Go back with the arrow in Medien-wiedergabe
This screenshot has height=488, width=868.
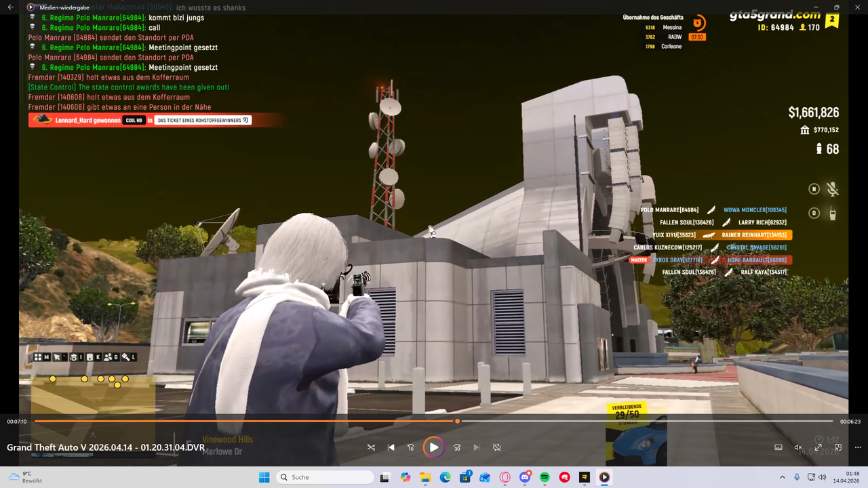10,7
